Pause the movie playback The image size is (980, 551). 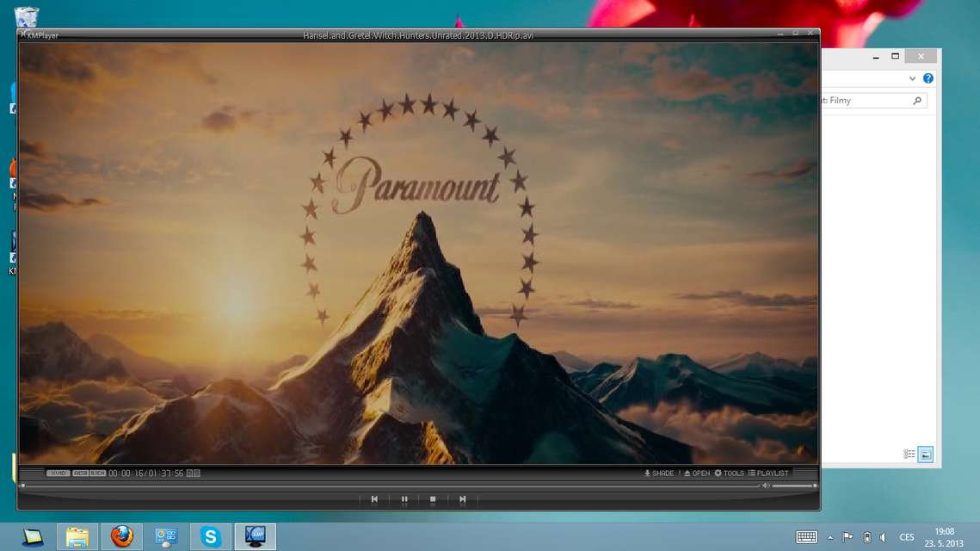point(404,499)
